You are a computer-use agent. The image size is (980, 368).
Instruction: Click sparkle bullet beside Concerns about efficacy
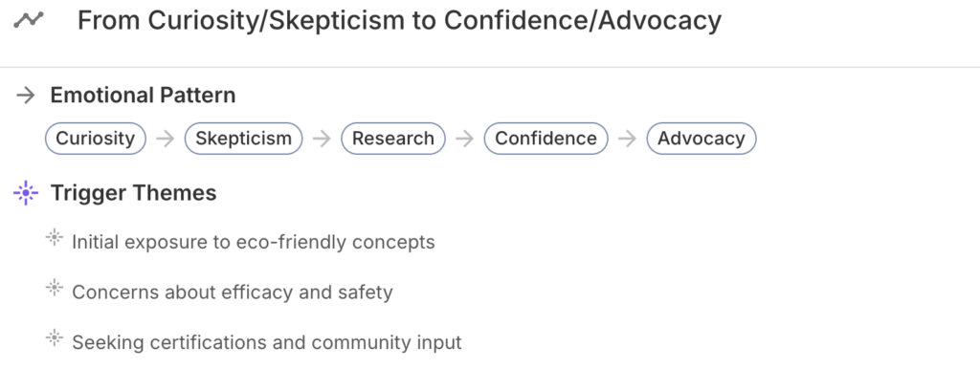55,288
